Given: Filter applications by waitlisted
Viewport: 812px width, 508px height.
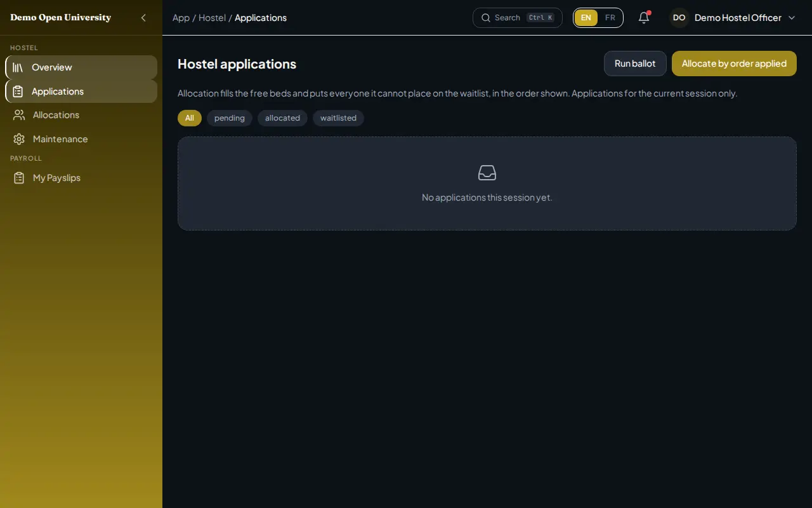Looking at the screenshot, I should 338,118.
